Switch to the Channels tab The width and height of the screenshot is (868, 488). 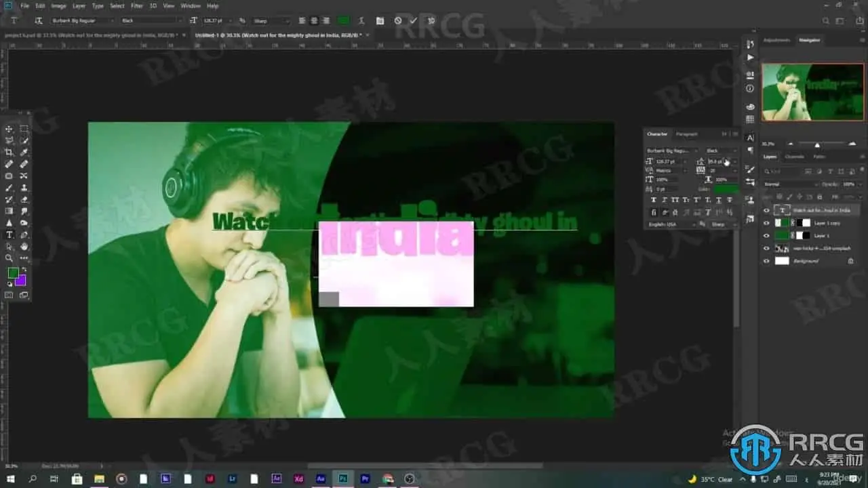pyautogui.click(x=794, y=157)
